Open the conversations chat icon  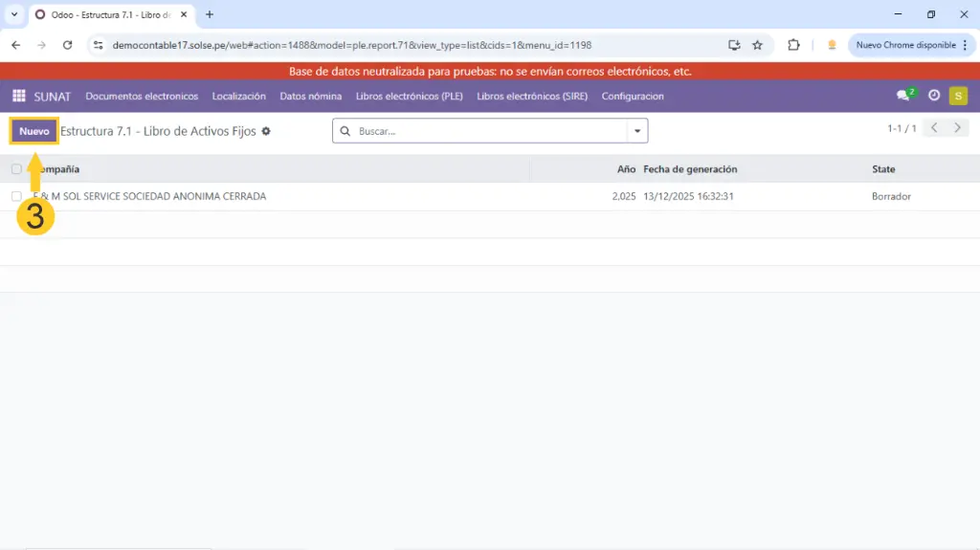903,96
